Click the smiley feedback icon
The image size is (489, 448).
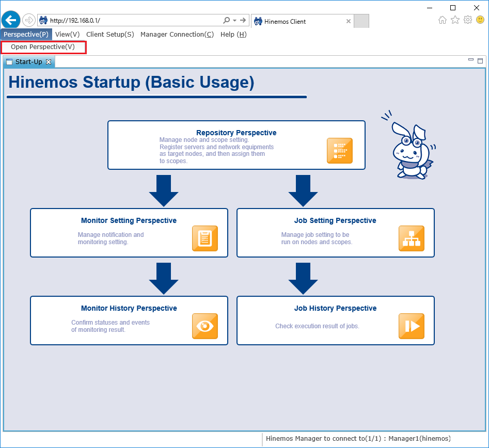point(480,20)
